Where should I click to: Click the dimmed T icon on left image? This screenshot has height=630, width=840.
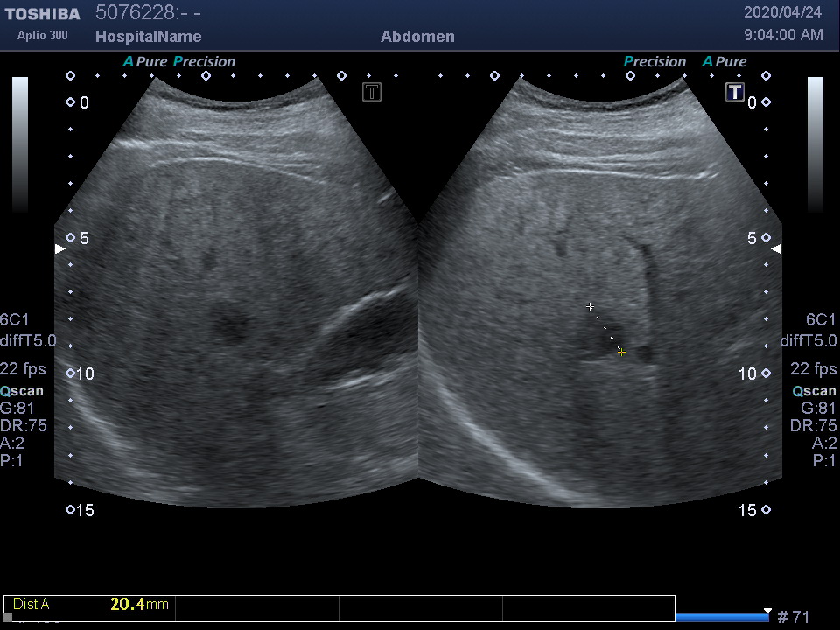tap(372, 92)
